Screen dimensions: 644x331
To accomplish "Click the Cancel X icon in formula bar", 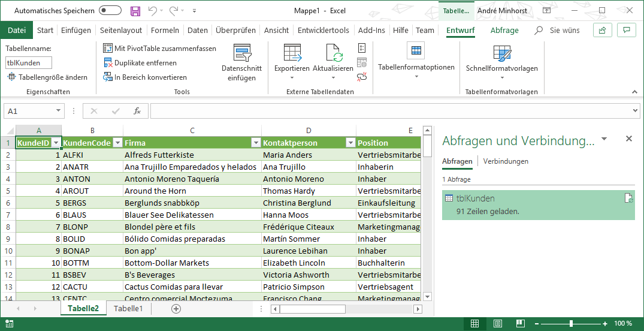I will 94,111.
